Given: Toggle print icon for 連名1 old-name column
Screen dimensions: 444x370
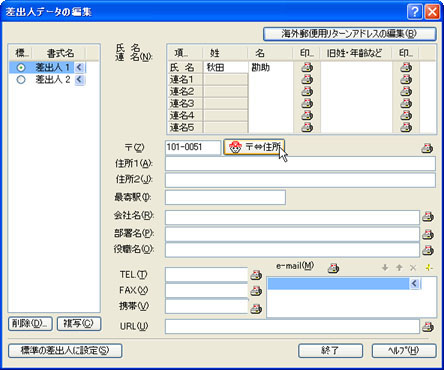Looking at the screenshot, I should point(406,79).
